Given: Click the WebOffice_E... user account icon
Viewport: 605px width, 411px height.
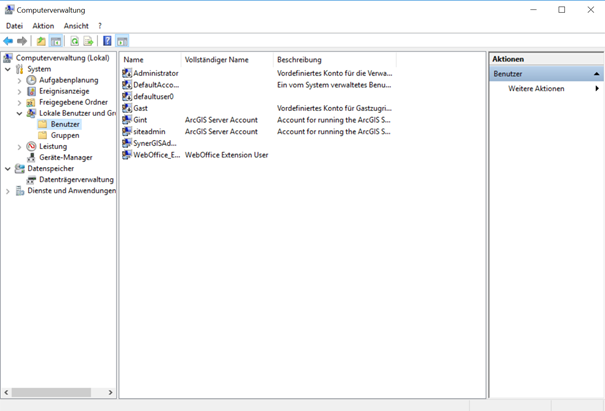Looking at the screenshot, I should 127,155.
